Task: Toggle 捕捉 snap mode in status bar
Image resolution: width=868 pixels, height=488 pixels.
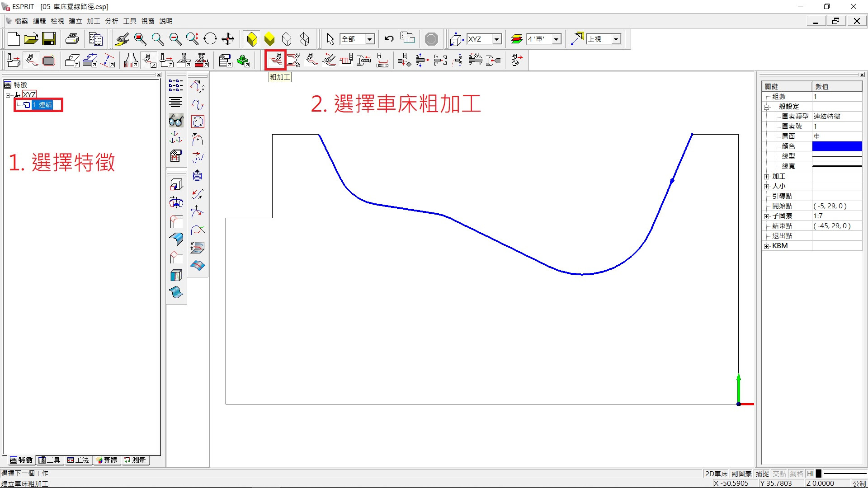Action: pyautogui.click(x=762, y=474)
